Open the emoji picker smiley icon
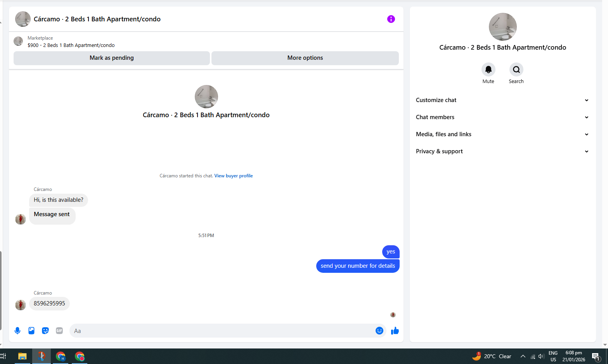Image resolution: width=608 pixels, height=364 pixels. (379, 331)
